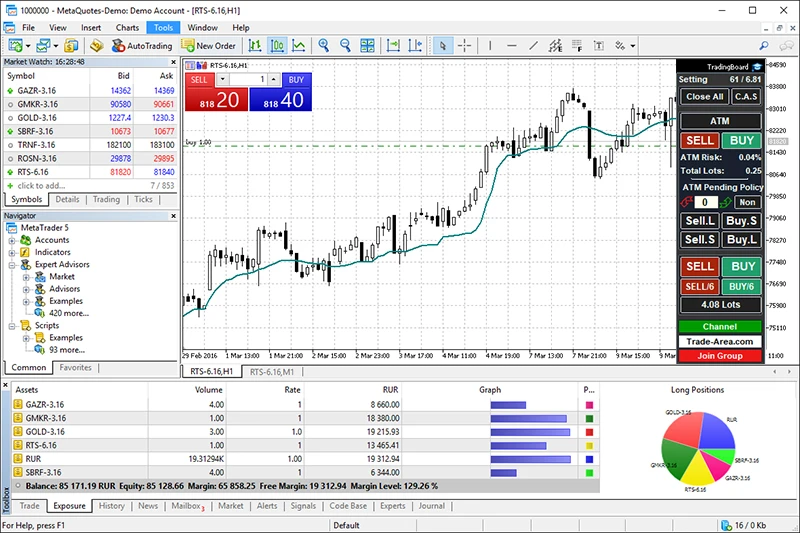Select the trendline drawing tool

[534, 46]
